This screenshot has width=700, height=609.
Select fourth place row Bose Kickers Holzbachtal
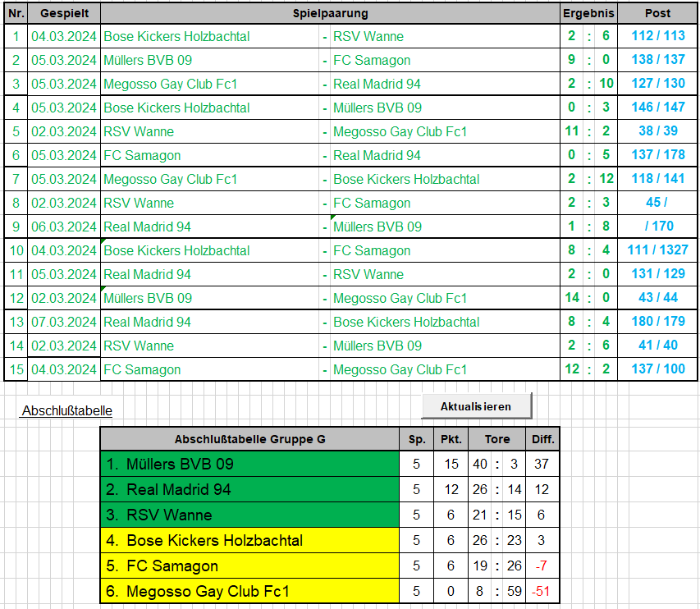coord(250,540)
